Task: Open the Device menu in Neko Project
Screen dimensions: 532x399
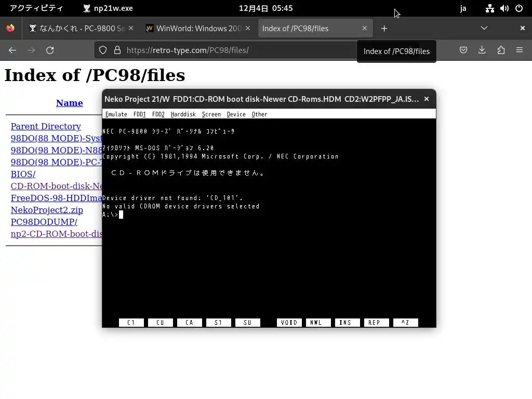Action: 236,114
